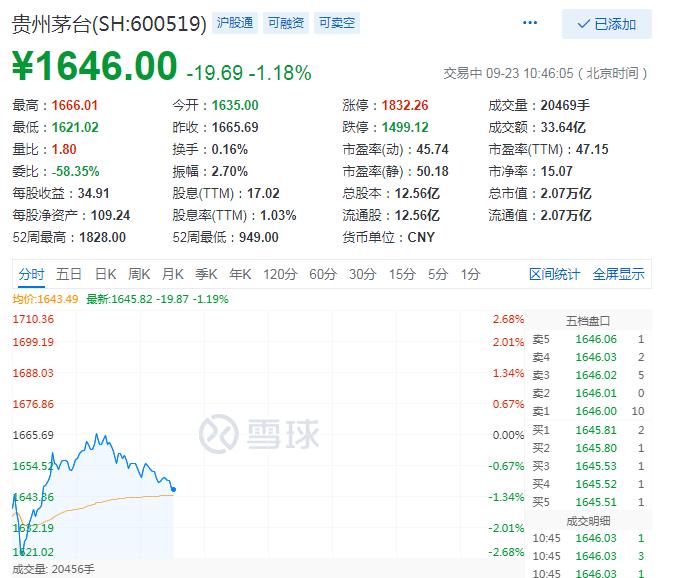
Task: Click the 沪股通 tag
Action: [235, 22]
